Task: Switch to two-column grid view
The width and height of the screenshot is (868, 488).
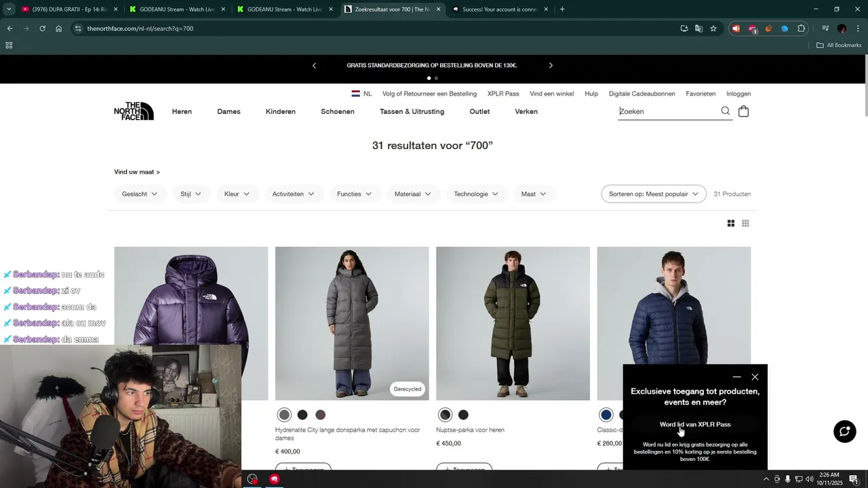Action: pyautogui.click(x=731, y=224)
